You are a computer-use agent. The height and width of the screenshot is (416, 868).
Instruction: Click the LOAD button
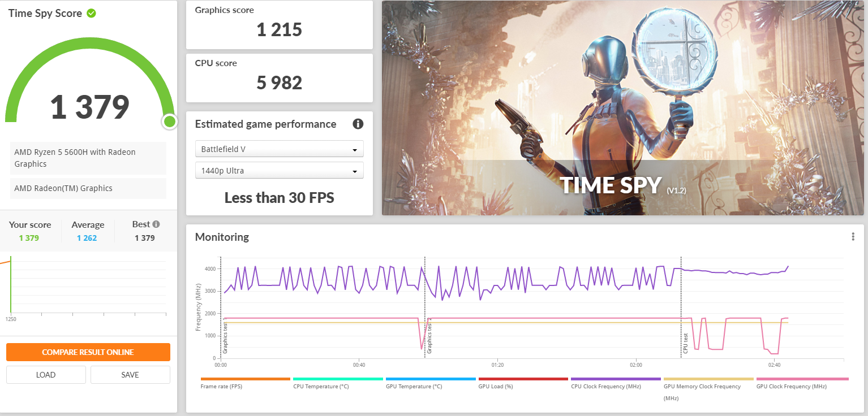[x=46, y=375]
